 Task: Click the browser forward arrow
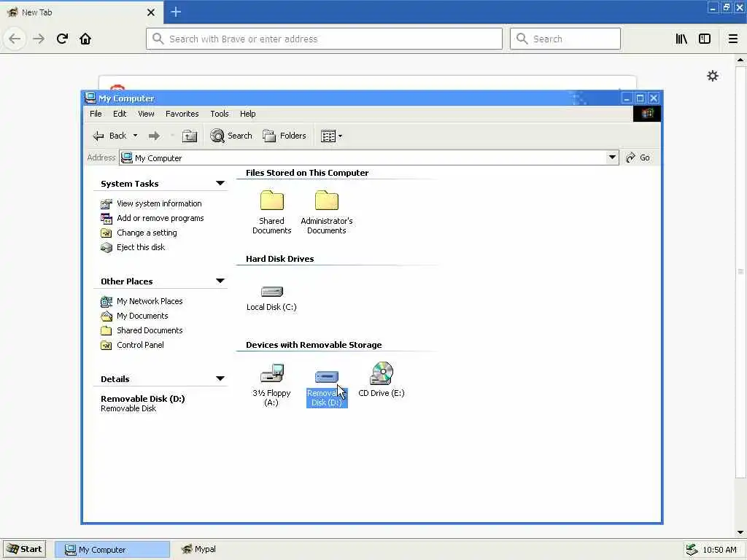coord(39,39)
